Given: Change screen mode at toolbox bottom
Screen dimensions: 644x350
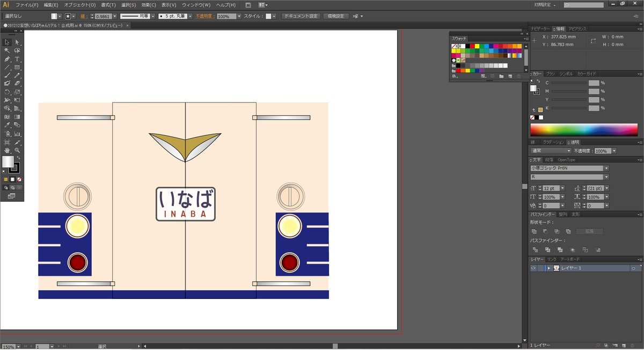Looking at the screenshot, I should pos(11,196).
